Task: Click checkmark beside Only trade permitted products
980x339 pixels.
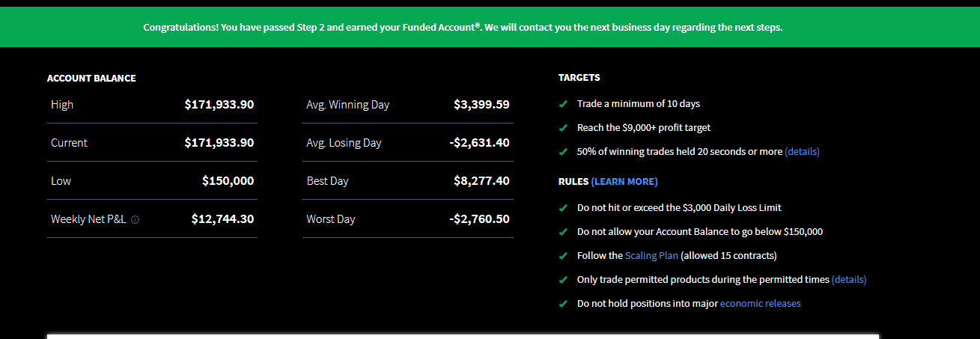Action: click(563, 280)
